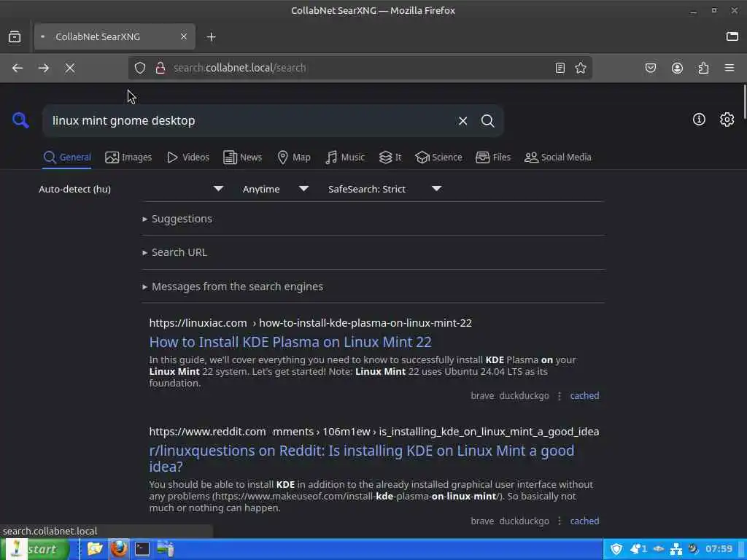Click the 07:59 taskbar clock
The width and height of the screenshot is (747, 560).
click(x=719, y=549)
